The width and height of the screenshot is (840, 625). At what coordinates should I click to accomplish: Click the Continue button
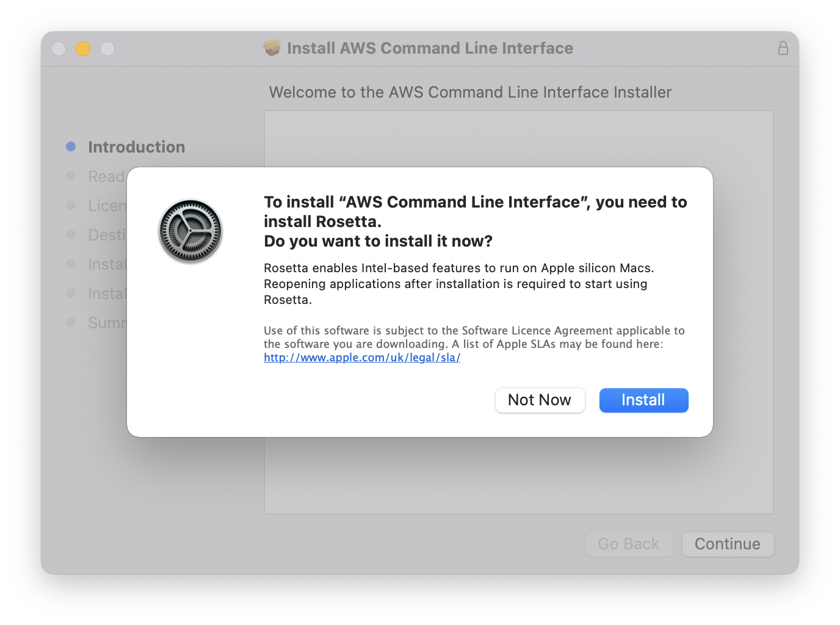click(x=728, y=544)
